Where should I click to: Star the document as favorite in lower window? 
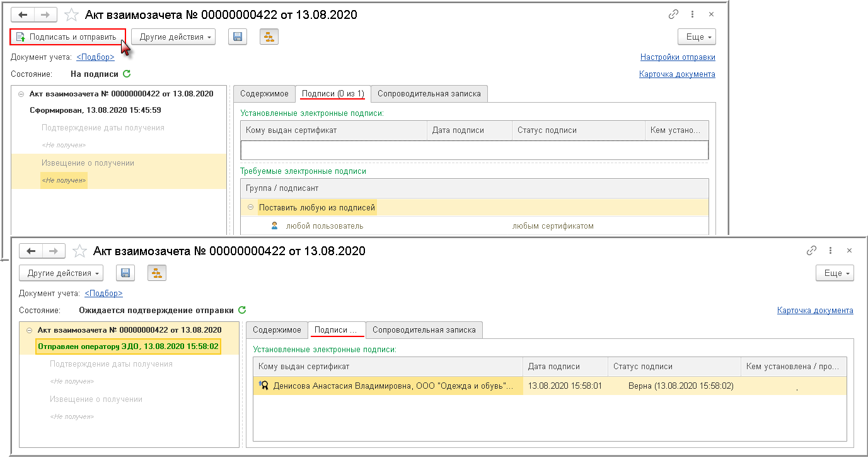(x=80, y=251)
